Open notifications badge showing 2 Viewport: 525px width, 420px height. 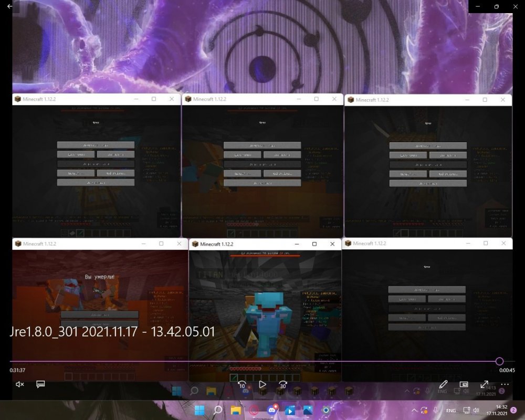pos(513,410)
